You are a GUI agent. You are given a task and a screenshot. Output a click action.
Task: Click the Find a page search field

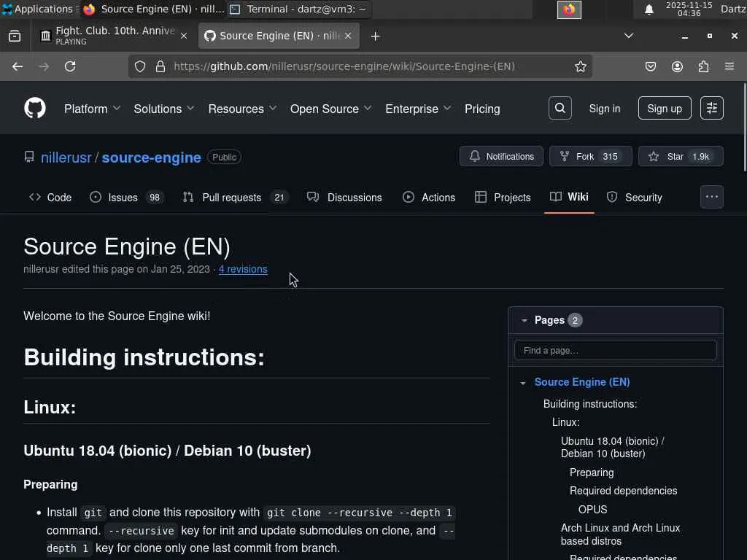click(x=615, y=351)
